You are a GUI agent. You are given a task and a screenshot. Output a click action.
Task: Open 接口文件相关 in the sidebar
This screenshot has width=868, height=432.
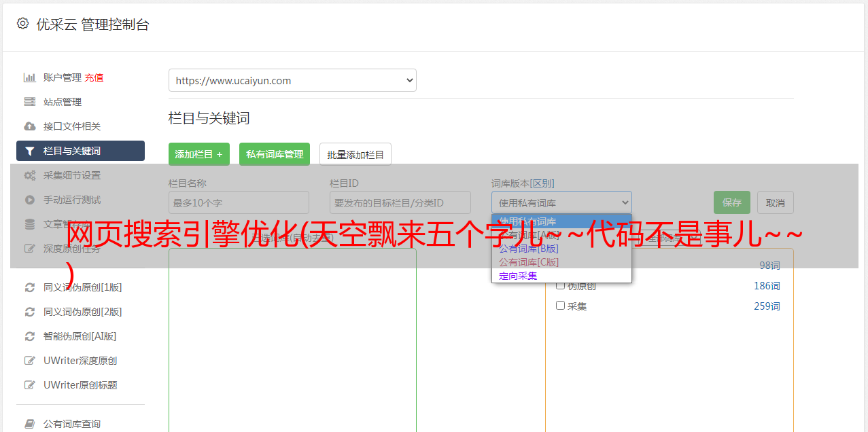(x=72, y=126)
